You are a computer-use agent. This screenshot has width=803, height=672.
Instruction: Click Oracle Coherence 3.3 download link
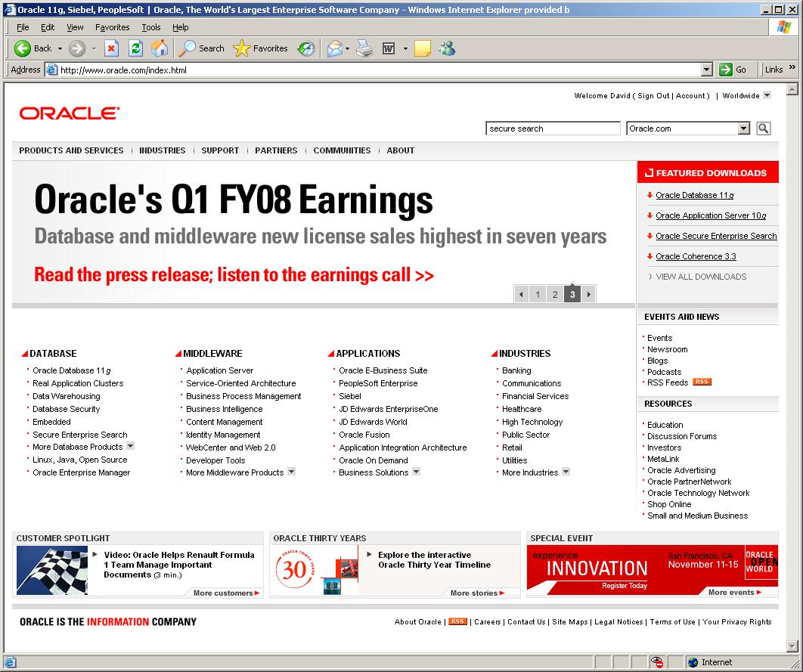[x=696, y=256]
